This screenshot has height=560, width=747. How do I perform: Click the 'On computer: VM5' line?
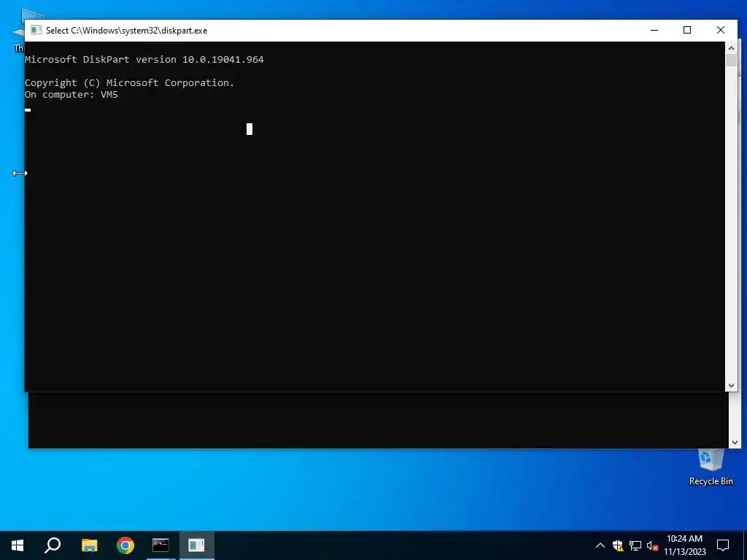click(x=71, y=94)
